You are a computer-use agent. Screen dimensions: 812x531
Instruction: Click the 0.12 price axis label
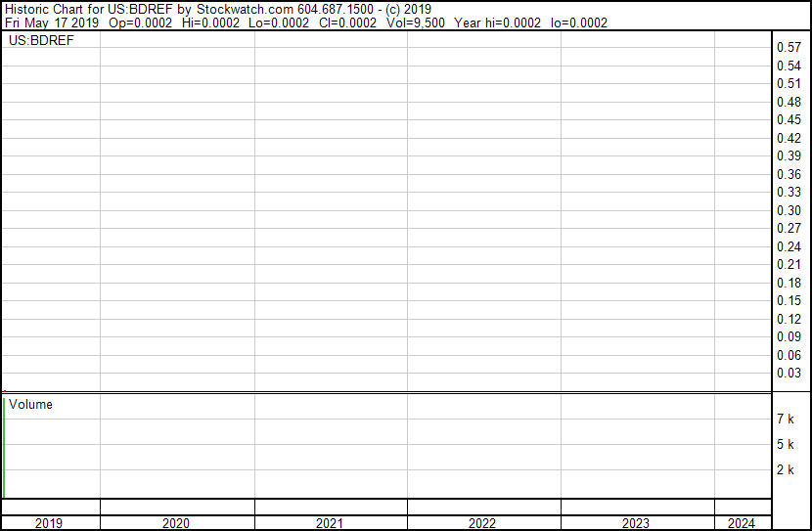coord(789,320)
